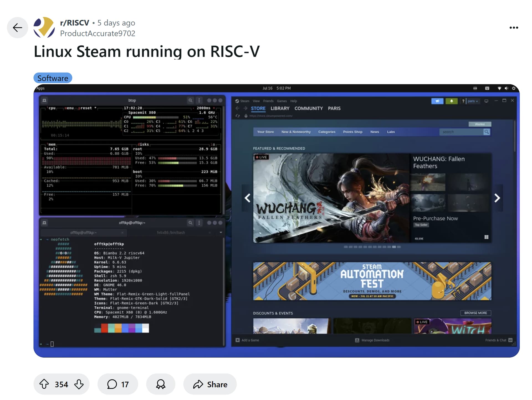Go back with the left arrow button
This screenshot has width=532, height=400.
(x=17, y=27)
